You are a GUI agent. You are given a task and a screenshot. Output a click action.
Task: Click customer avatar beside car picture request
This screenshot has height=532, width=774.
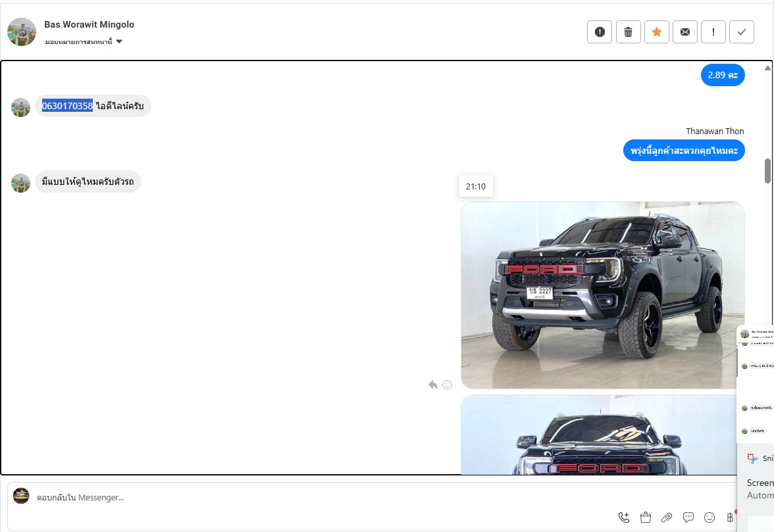coord(21,183)
